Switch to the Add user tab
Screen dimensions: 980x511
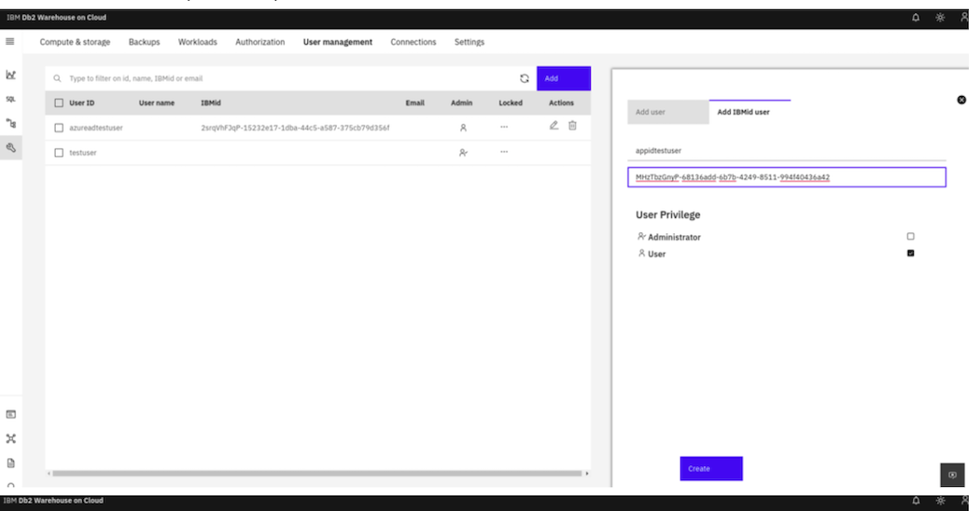[668, 112]
